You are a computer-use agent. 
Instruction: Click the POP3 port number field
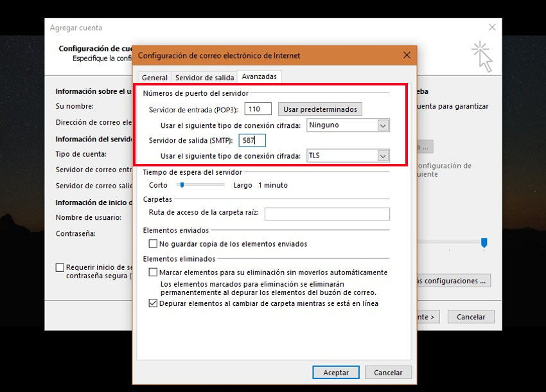pyautogui.click(x=258, y=109)
